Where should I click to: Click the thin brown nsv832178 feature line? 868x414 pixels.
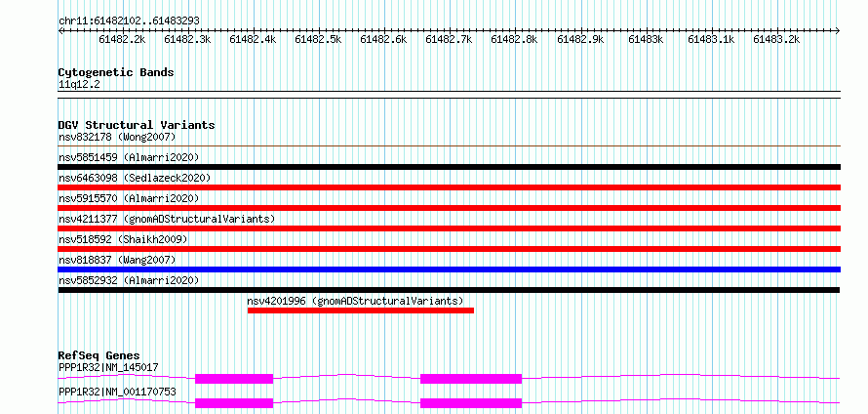(x=449, y=146)
